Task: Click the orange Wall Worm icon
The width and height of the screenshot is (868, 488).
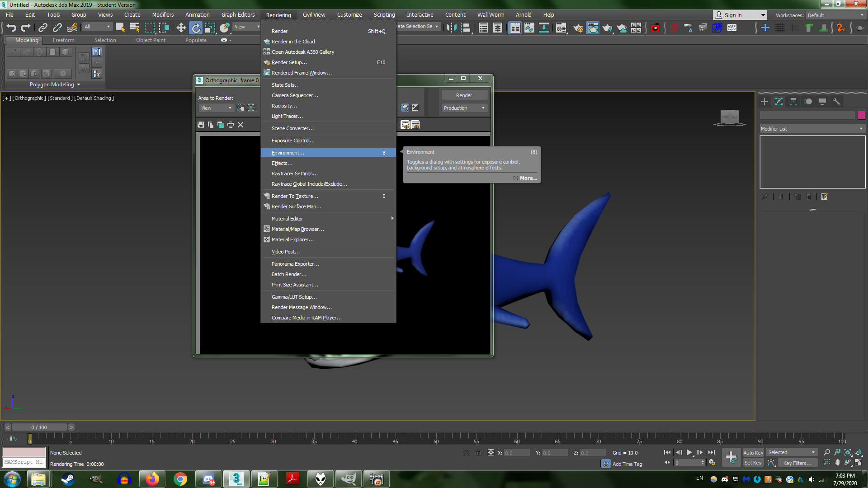Action: tap(841, 28)
